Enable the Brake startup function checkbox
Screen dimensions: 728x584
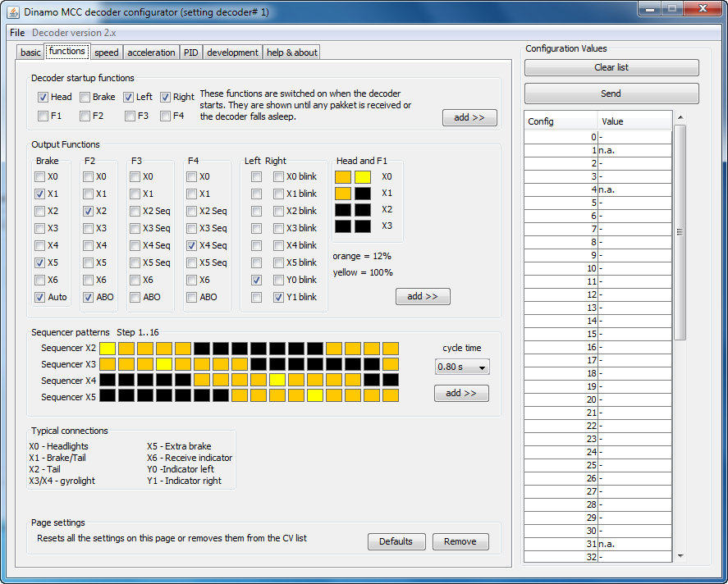tap(85, 97)
